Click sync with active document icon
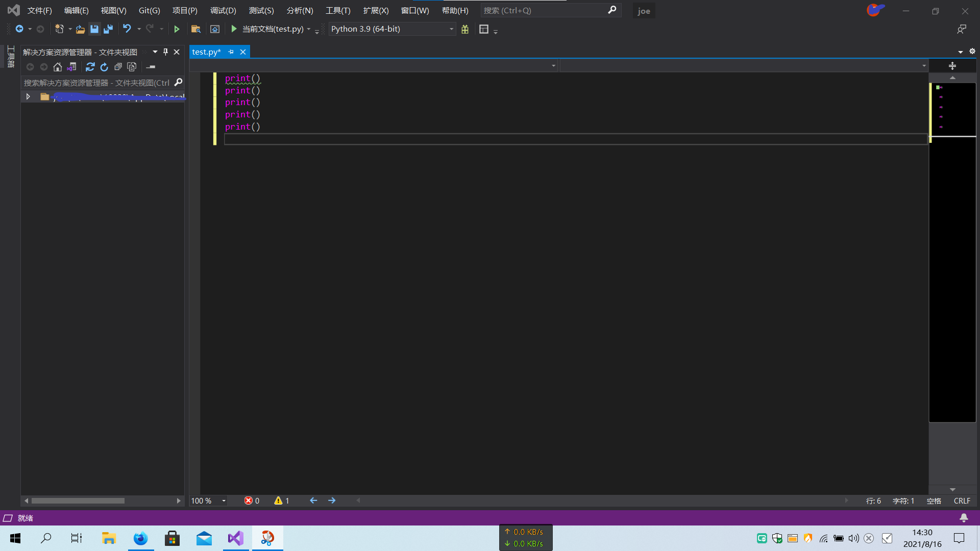 pyautogui.click(x=90, y=67)
